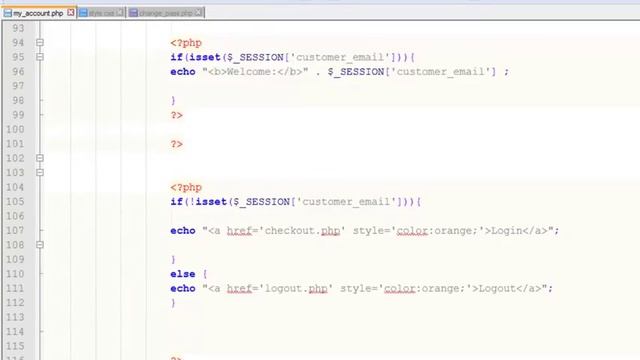The width and height of the screenshot is (640, 360).
Task: Switch to the my_account.php tab
Action: coord(38,13)
